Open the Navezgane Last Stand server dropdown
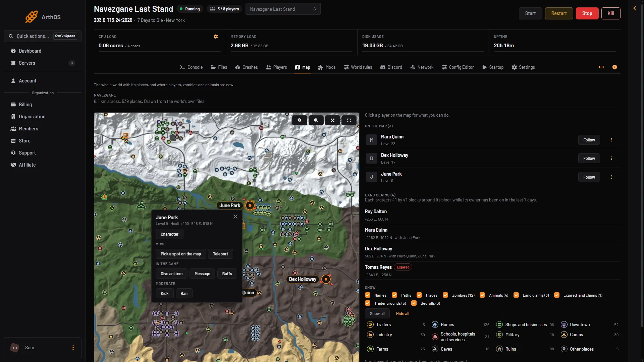The image size is (644, 362). [283, 9]
